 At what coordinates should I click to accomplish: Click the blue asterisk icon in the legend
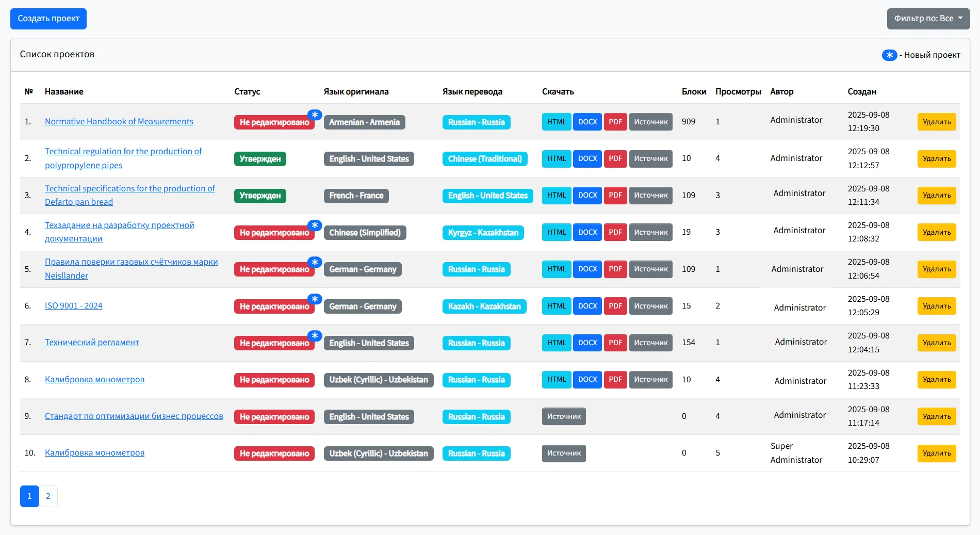(x=889, y=55)
